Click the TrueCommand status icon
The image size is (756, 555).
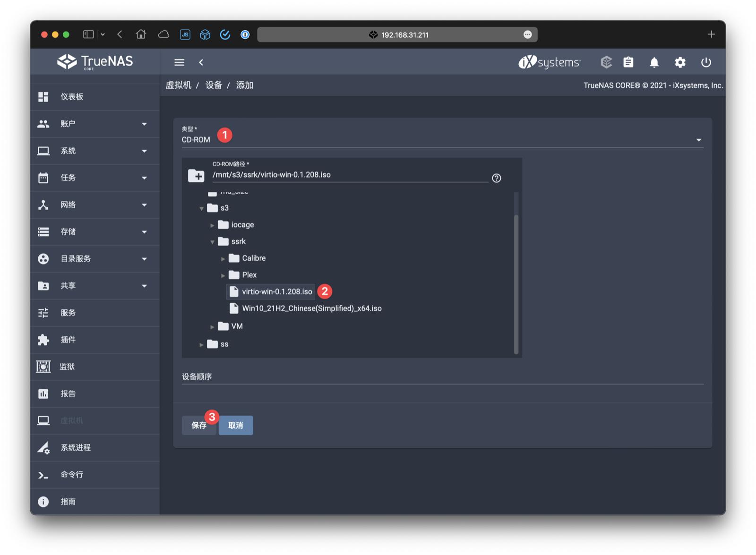pos(606,62)
